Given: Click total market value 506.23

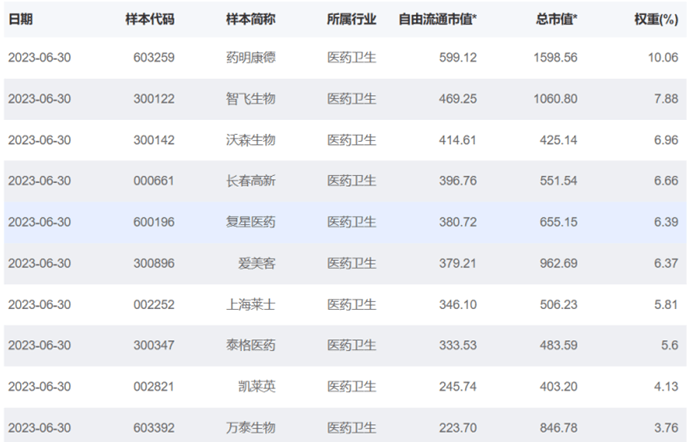Looking at the screenshot, I should (559, 304).
